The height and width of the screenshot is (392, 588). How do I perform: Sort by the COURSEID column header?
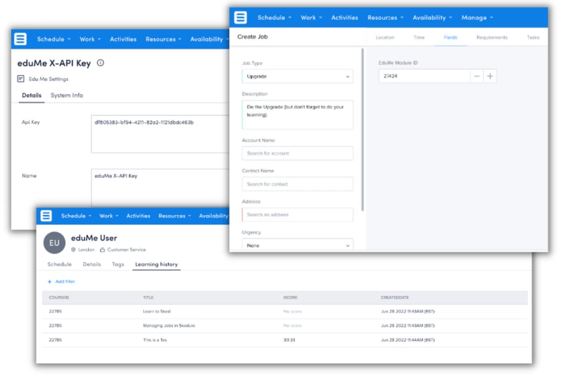coord(59,297)
